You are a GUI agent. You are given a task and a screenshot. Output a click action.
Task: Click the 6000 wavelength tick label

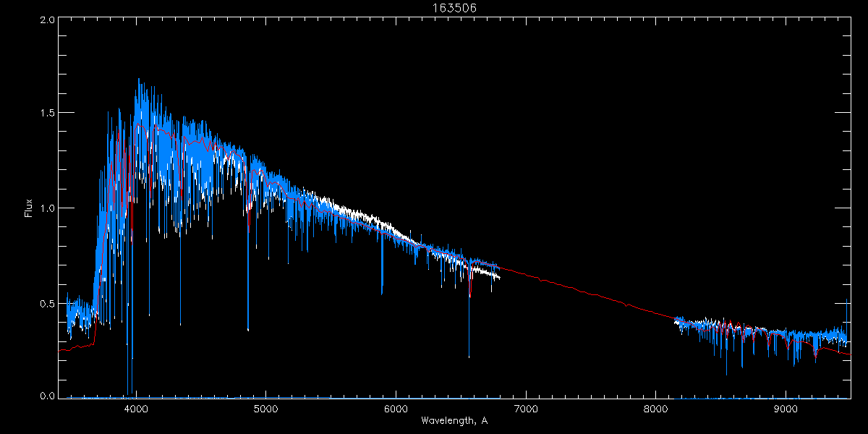pyautogui.click(x=396, y=409)
